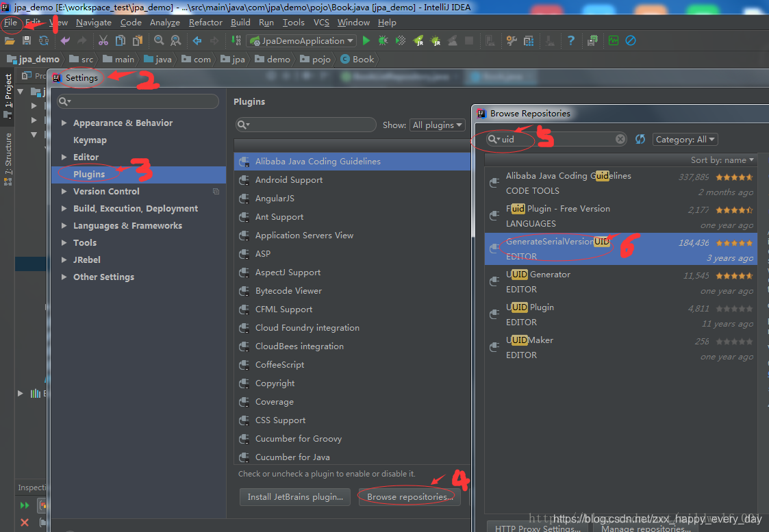Click the Navigate Forward arrow icon
769x532 pixels.
pyautogui.click(x=214, y=40)
